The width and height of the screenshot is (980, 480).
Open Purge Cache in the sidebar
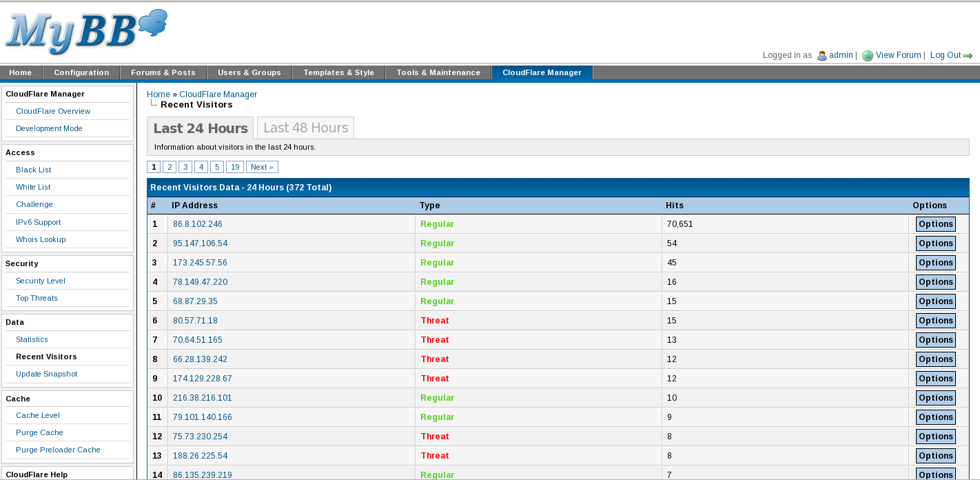tap(39, 432)
